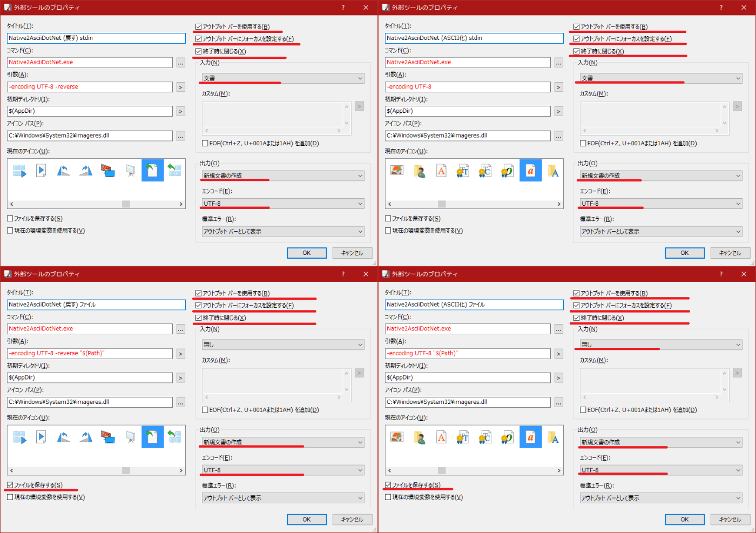
Task: Toggle 終了時に閉じる in (戻す) ファイル dialog
Action: (x=199, y=318)
